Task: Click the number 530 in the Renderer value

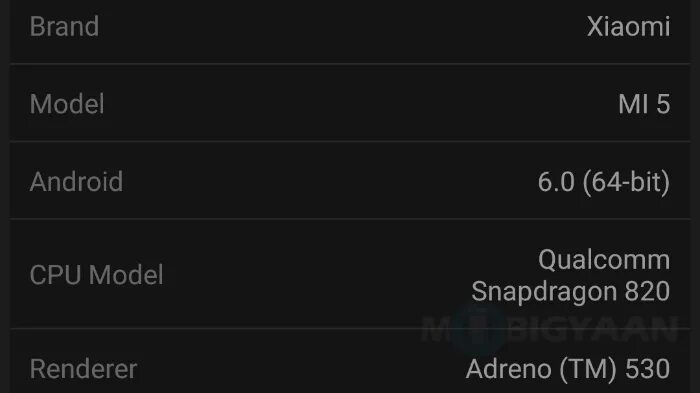Action: click(647, 369)
